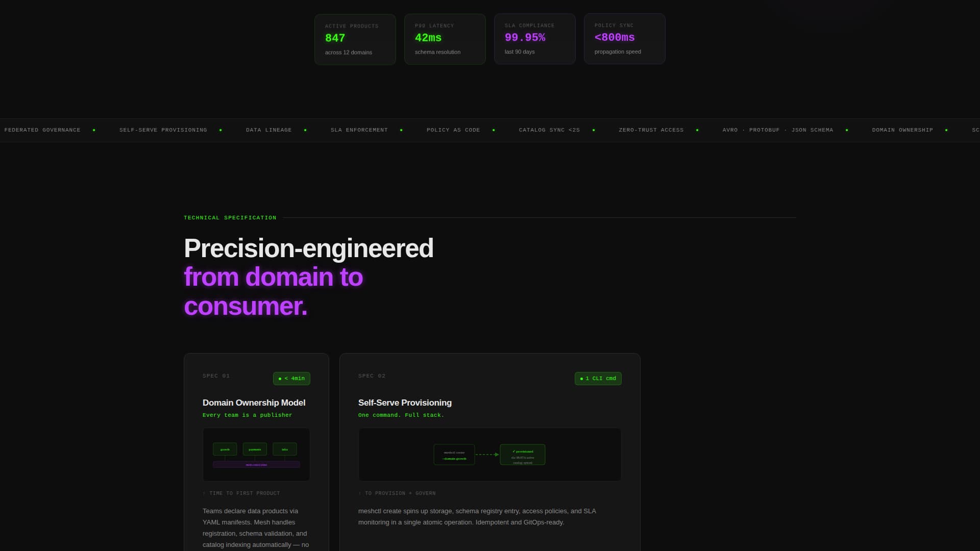Select 'AVRO · PROTOBUF · JSON SCHEMA' ticker item

pos(778,130)
